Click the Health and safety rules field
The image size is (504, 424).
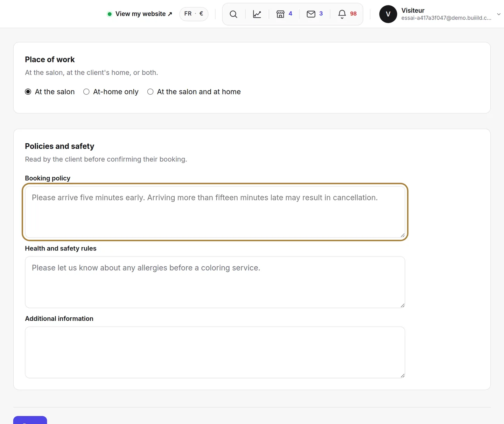pos(215,282)
